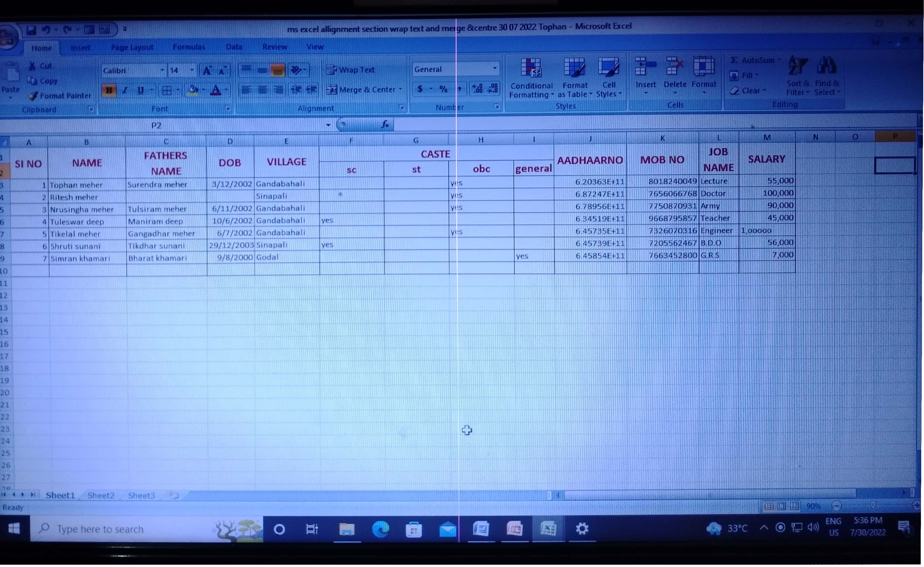The image size is (924, 567).
Task: Open the Sheet2 worksheet tab
Action: pos(101,496)
